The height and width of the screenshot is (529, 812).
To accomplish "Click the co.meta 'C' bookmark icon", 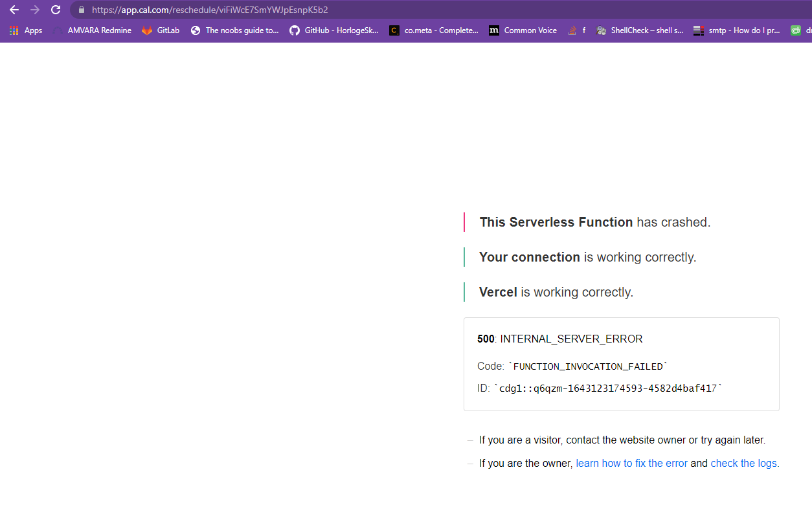I will pos(394,30).
